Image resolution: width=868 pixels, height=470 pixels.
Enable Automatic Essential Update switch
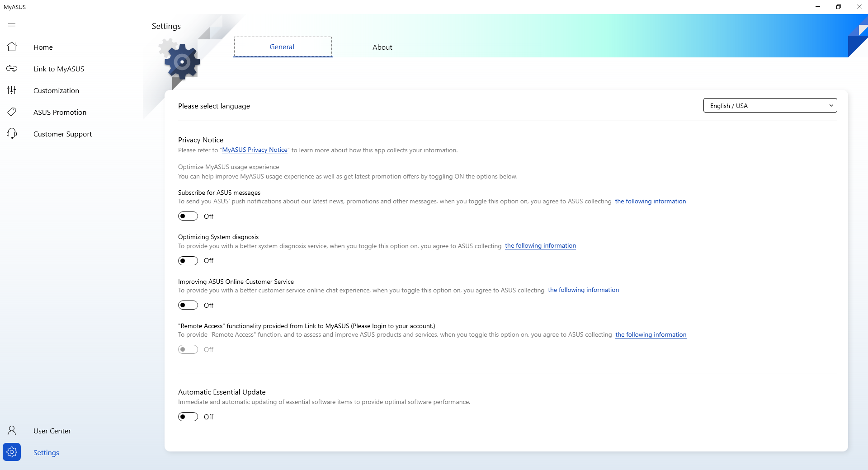[188, 417]
